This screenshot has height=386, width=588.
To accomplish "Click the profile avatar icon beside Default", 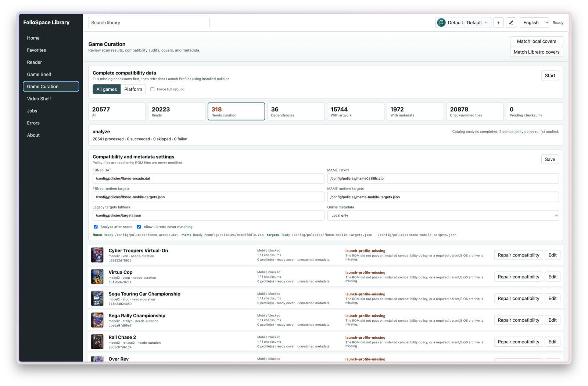I will point(441,22).
